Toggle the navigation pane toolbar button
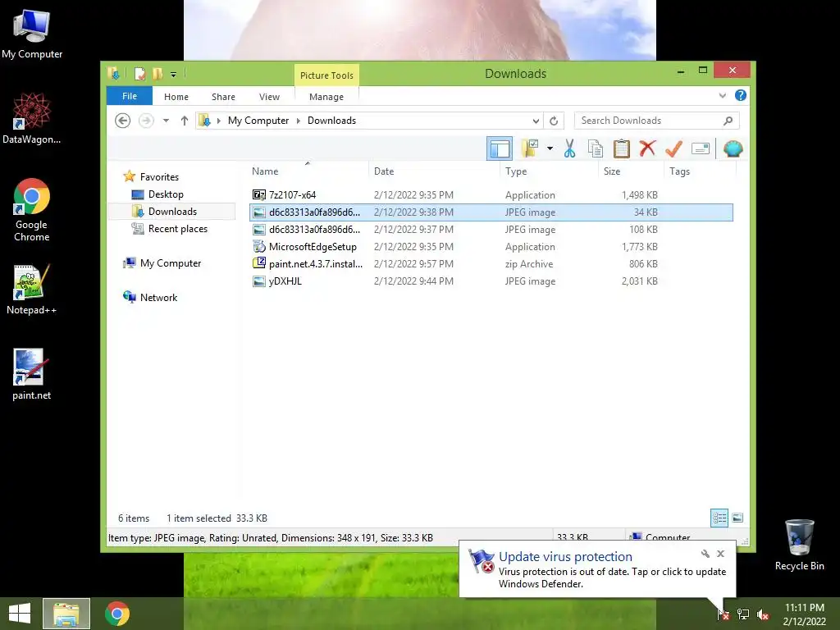This screenshot has width=840, height=630. pos(500,148)
